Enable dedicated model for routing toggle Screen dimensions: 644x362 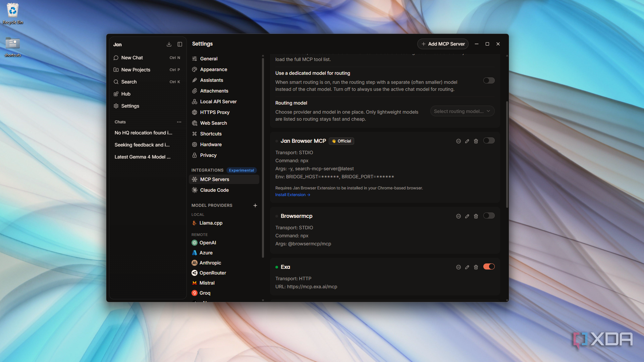[x=489, y=80]
